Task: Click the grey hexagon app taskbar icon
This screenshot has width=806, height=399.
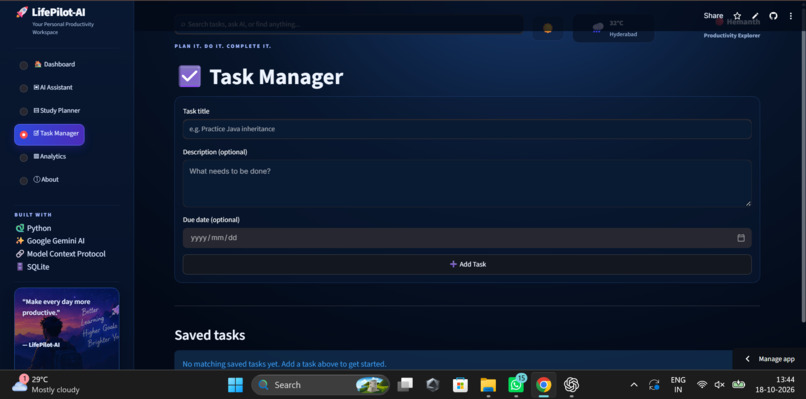Action: pos(433,385)
